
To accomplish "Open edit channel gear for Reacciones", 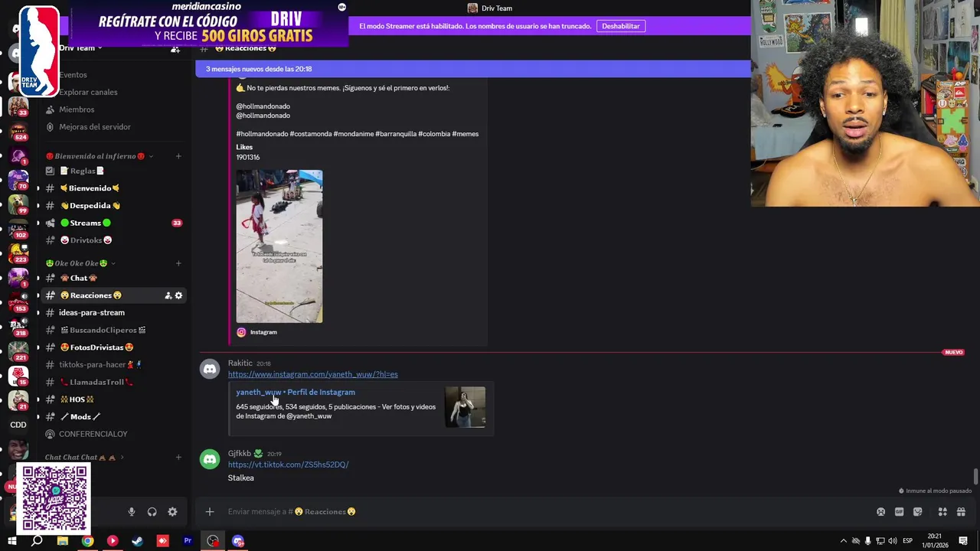I will tap(179, 295).
